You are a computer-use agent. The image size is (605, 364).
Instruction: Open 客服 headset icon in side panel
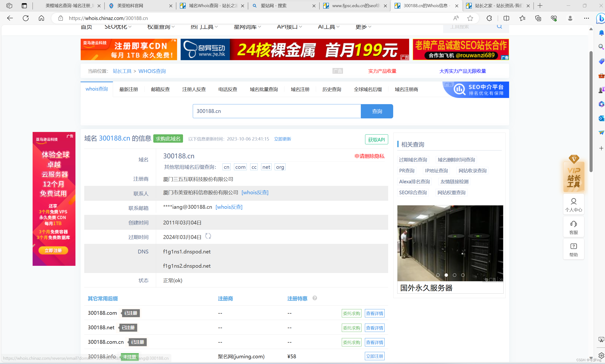pyautogui.click(x=573, y=224)
